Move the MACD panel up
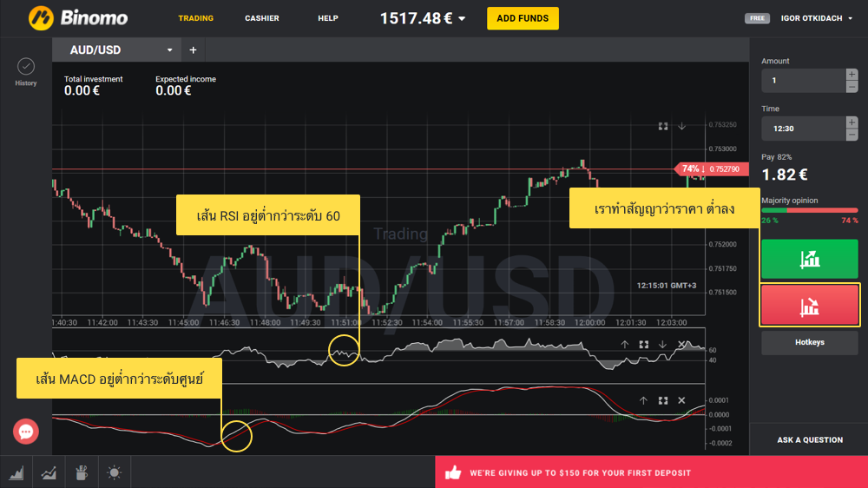This screenshot has width=868, height=488. pos(643,400)
